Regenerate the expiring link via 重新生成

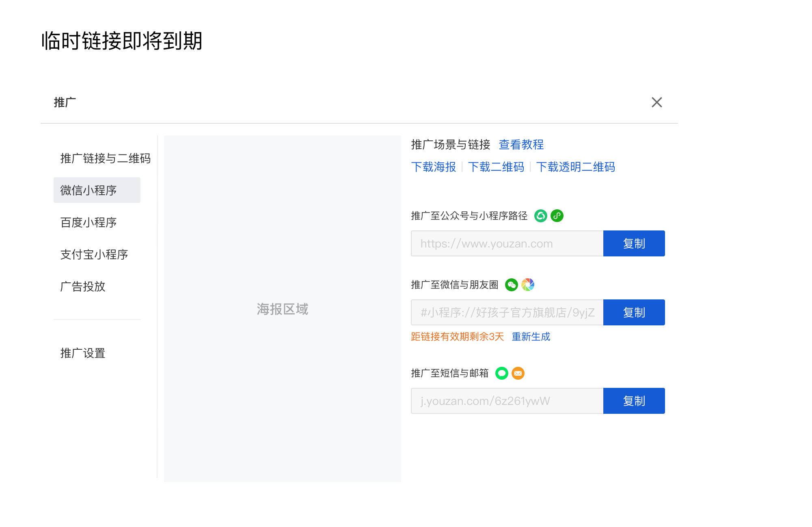[x=531, y=337]
